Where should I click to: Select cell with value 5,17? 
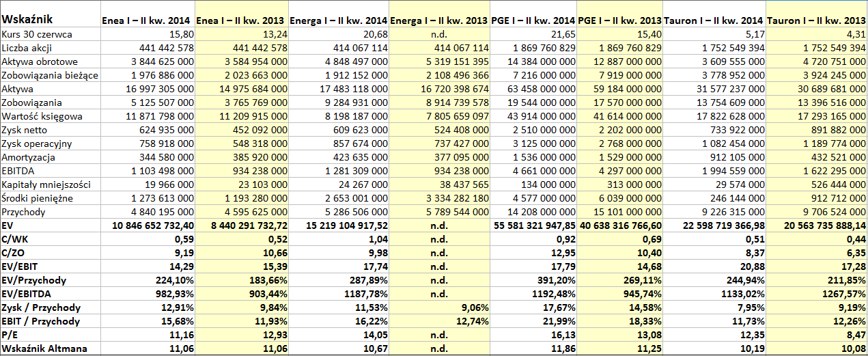tap(714, 34)
